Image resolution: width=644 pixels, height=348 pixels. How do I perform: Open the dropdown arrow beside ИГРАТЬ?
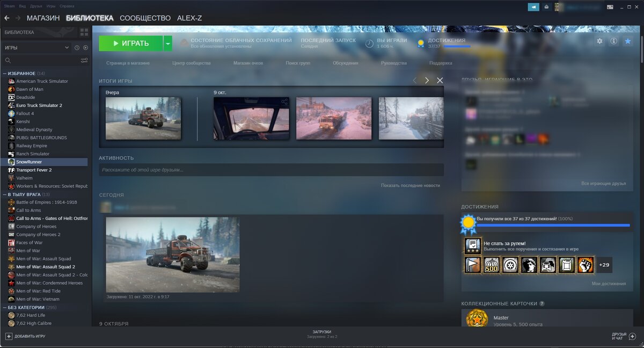click(x=168, y=44)
